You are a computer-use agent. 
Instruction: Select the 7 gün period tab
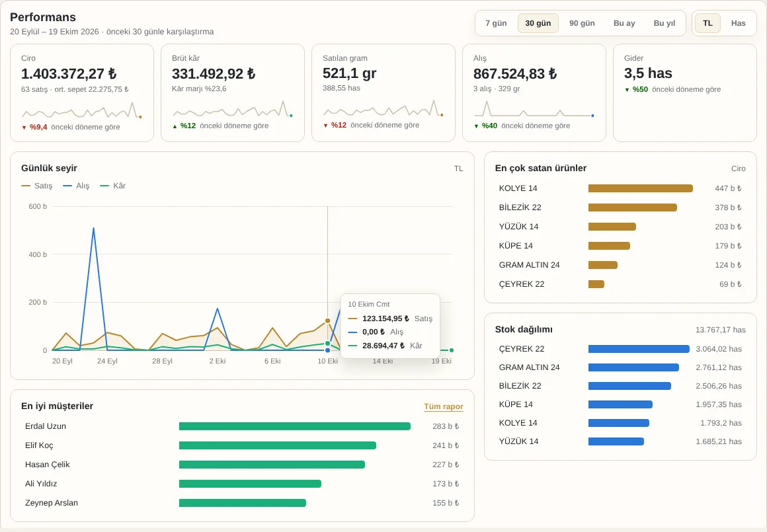(x=496, y=23)
